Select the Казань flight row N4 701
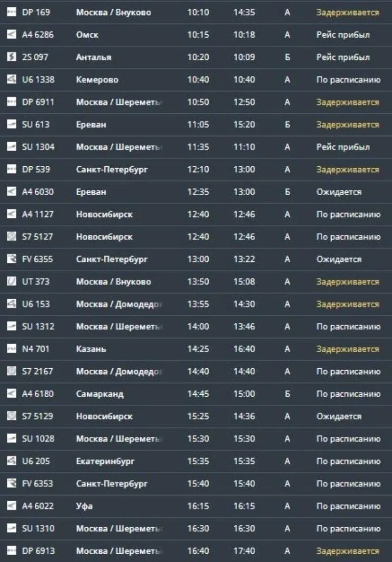The image size is (392, 562). pyautogui.click(x=196, y=349)
